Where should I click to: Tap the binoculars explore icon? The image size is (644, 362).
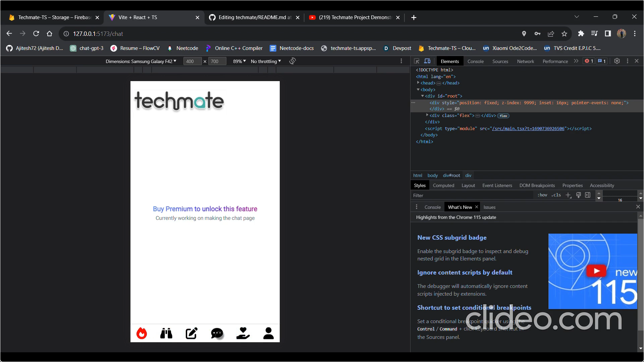point(166,333)
